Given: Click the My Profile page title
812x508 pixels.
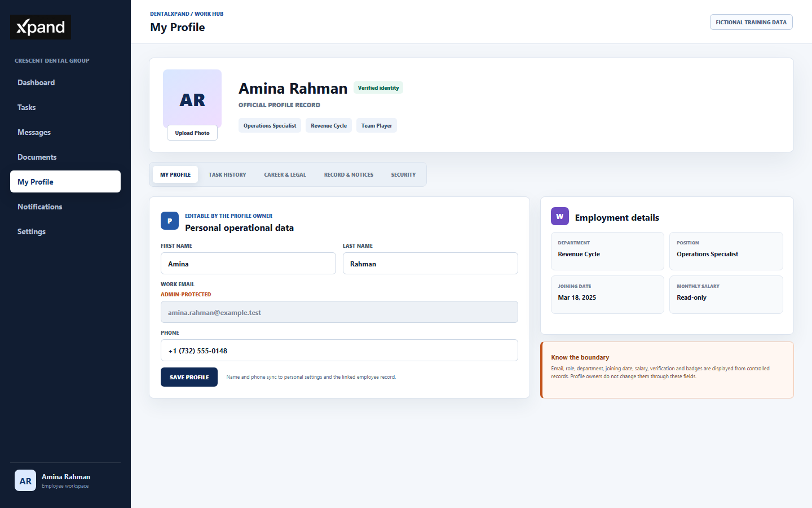Looking at the screenshot, I should [x=177, y=27].
